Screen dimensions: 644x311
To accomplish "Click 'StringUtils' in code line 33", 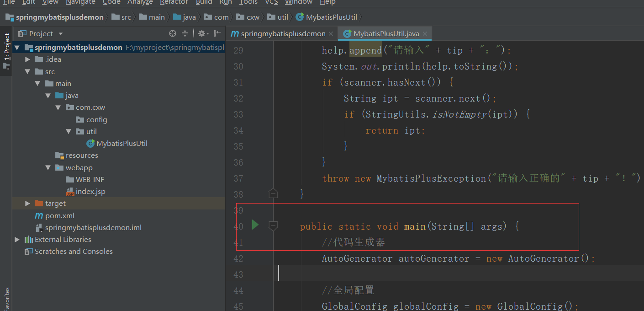I will point(396,114).
